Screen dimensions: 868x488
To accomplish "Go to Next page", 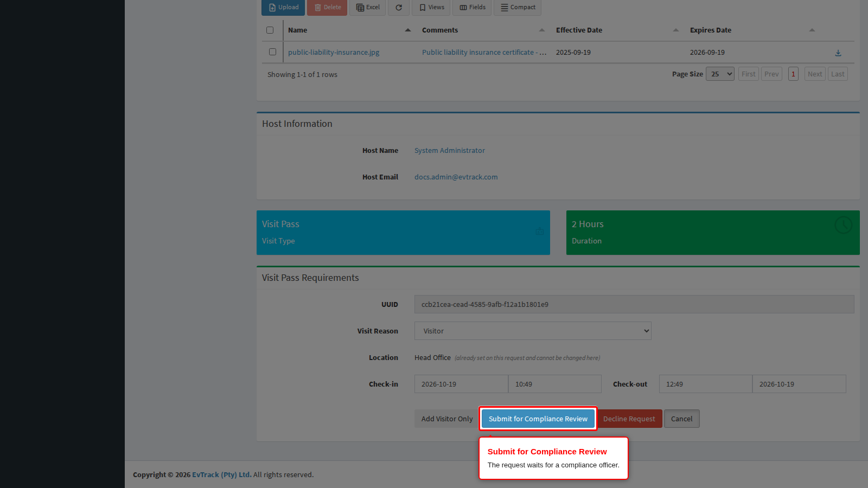I will pyautogui.click(x=815, y=74).
